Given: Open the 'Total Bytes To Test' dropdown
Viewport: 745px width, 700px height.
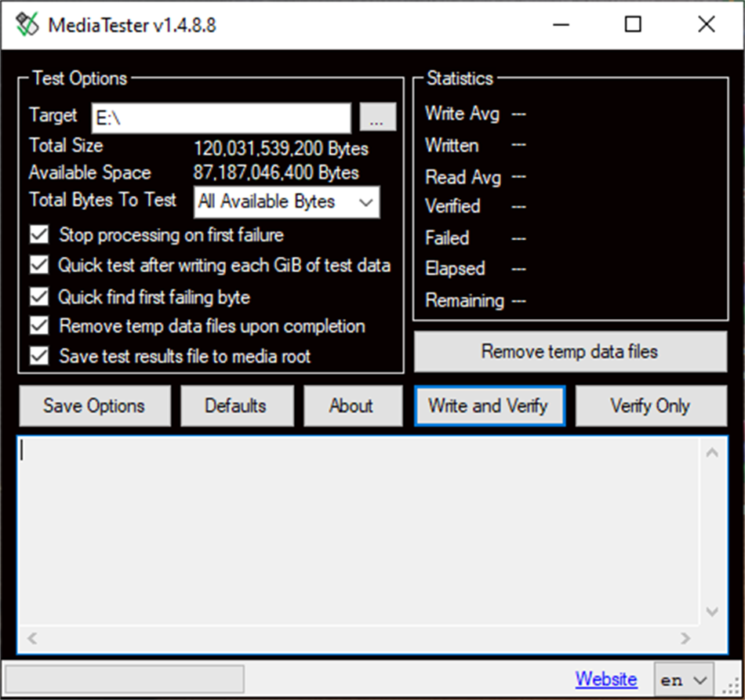Looking at the screenshot, I should click(286, 201).
